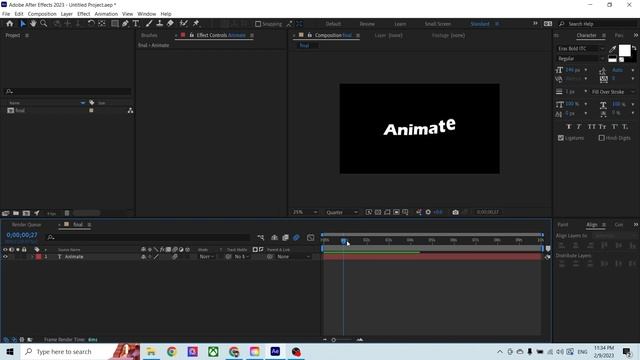Toggle the Effect Controls panel lock
Screen dimensions: 640x360
[x=191, y=36]
